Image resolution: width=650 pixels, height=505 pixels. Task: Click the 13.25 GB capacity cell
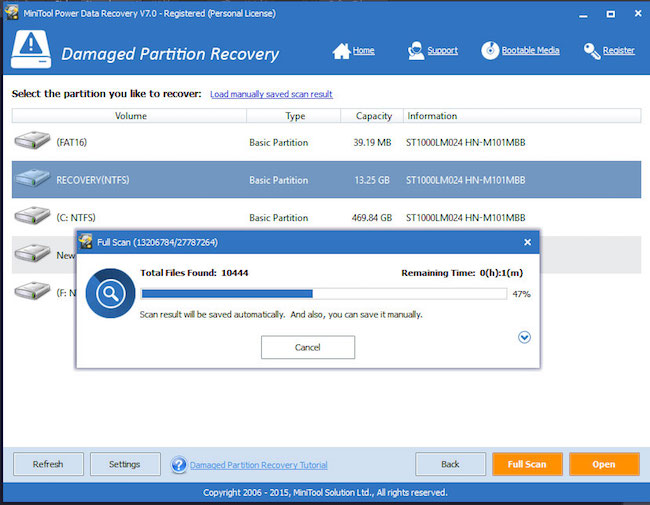point(372,180)
